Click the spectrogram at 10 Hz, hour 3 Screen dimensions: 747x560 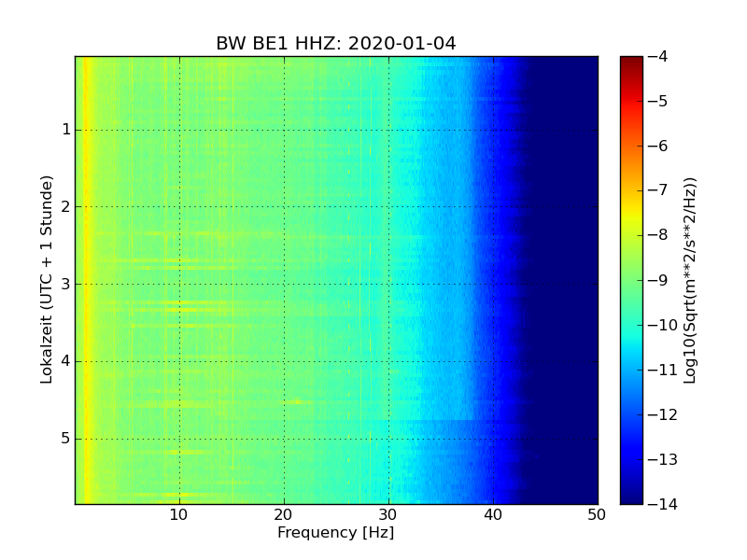(179, 285)
